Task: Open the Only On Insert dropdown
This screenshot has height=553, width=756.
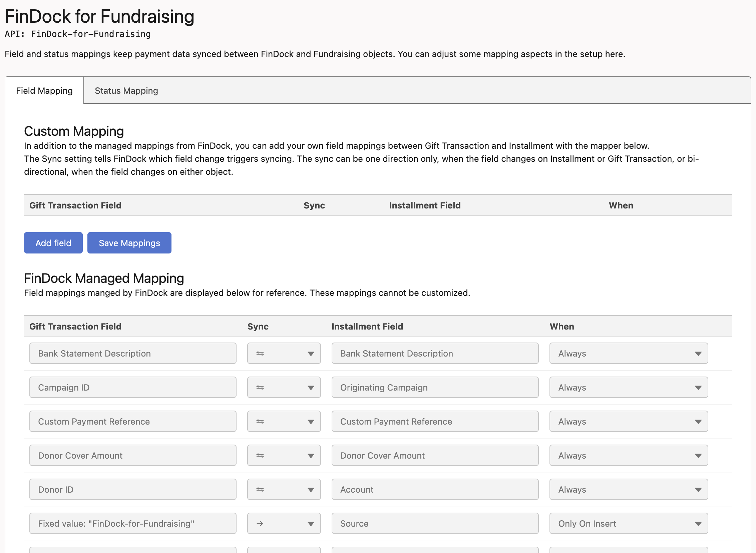Action: (x=629, y=524)
